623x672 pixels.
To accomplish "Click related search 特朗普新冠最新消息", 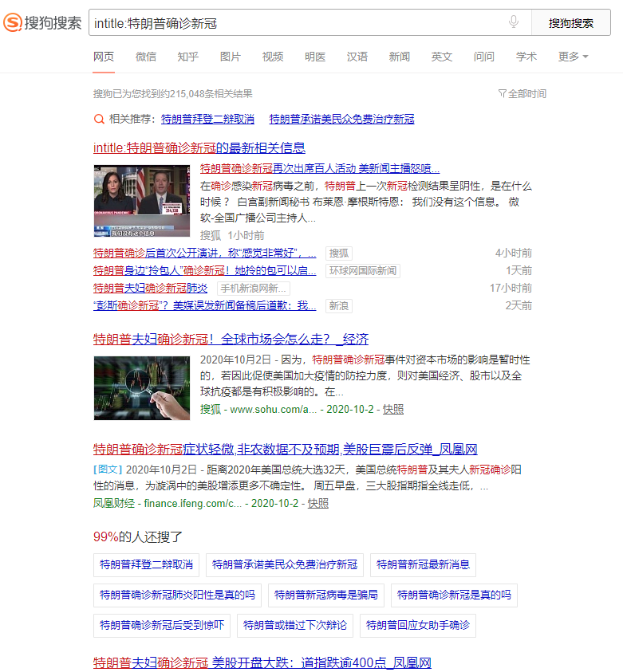I will pyautogui.click(x=423, y=565).
